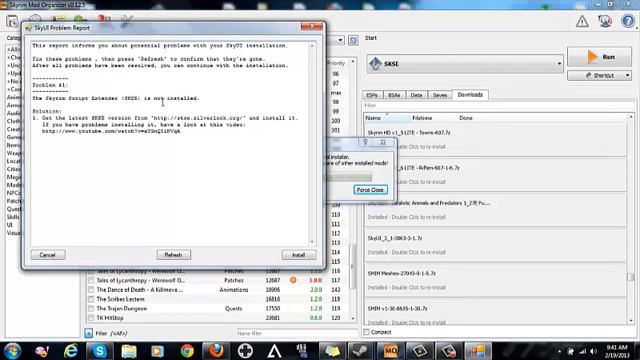The width and height of the screenshot is (640, 360).
Task: Open the Shortcut dropdown arrow
Action: pos(627,76)
